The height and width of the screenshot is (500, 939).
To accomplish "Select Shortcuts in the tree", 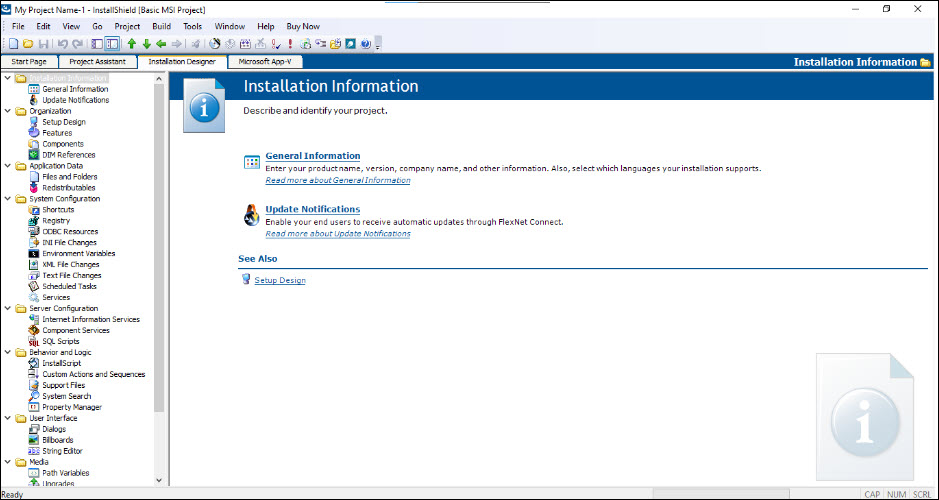I will 58,210.
